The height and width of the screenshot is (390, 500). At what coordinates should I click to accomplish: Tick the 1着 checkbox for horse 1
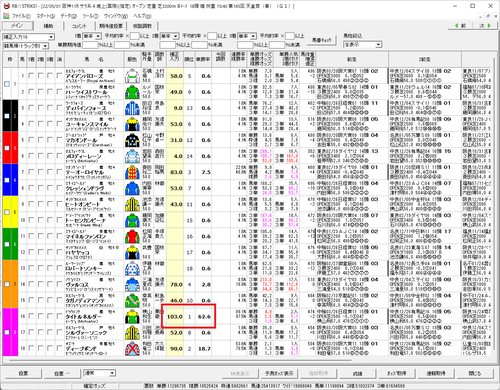[31, 76]
